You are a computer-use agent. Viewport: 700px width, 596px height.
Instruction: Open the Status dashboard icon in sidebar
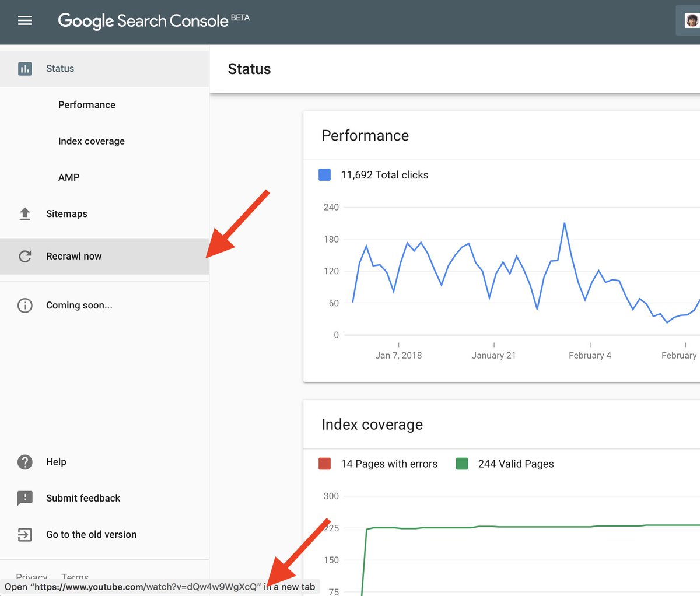coord(24,68)
